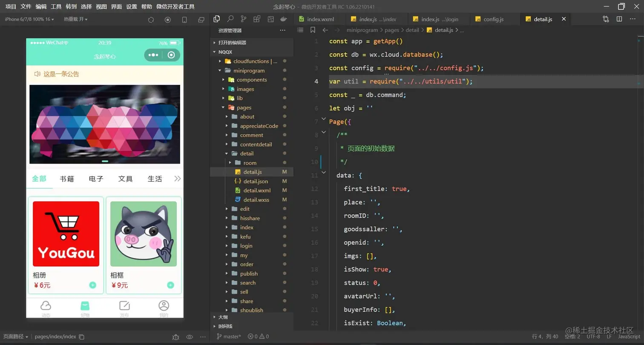
Task: Collapse the pages folder
Action: point(251,107)
